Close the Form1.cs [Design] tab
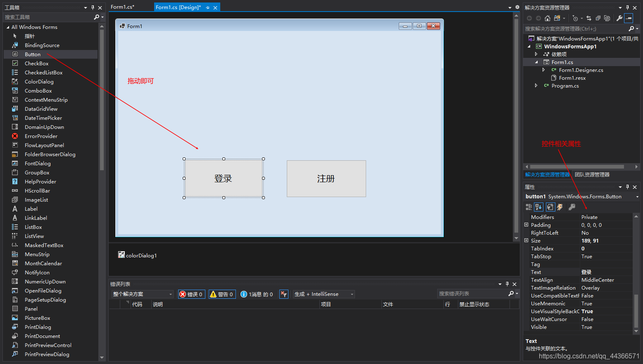The height and width of the screenshot is (364, 643). [x=215, y=7]
